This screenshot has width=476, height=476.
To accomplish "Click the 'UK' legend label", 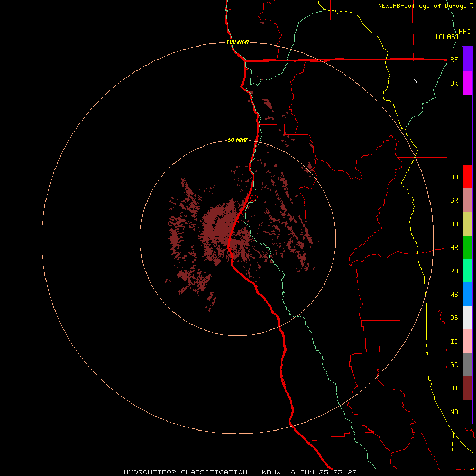I will point(454,84).
